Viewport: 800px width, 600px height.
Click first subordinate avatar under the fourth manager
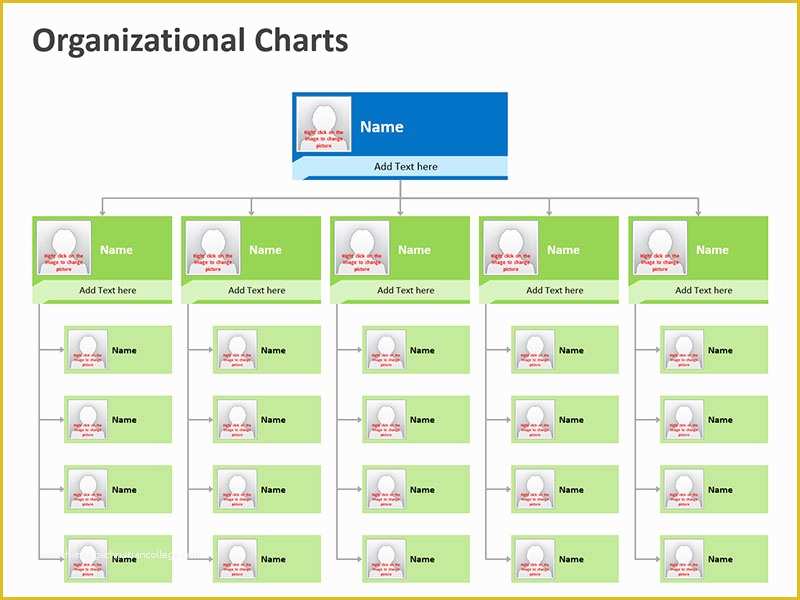click(535, 349)
